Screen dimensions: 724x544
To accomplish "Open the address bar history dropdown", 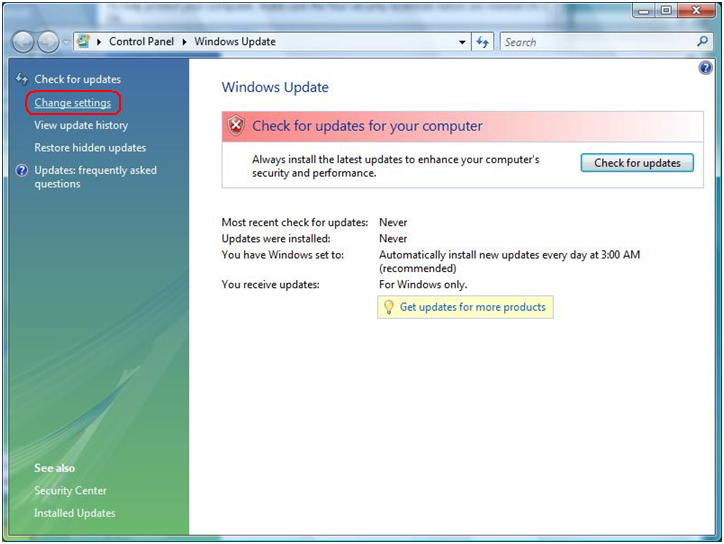I will pos(462,42).
